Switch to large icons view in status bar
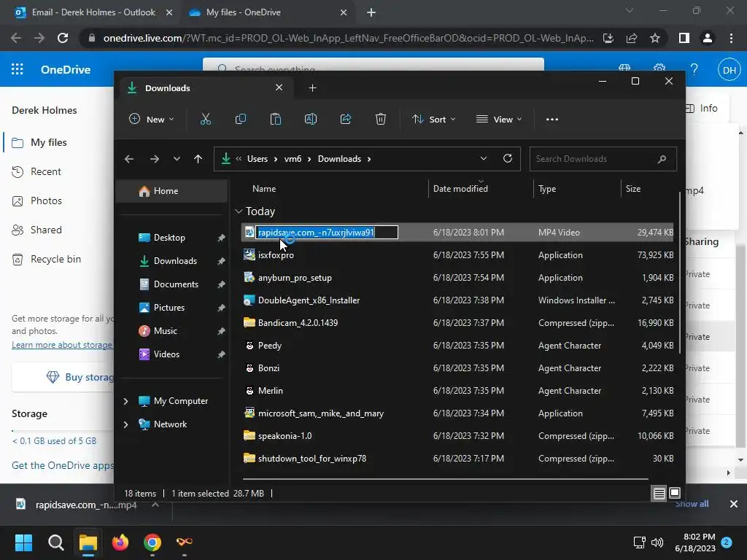Image resolution: width=747 pixels, height=560 pixels. pos(675,493)
